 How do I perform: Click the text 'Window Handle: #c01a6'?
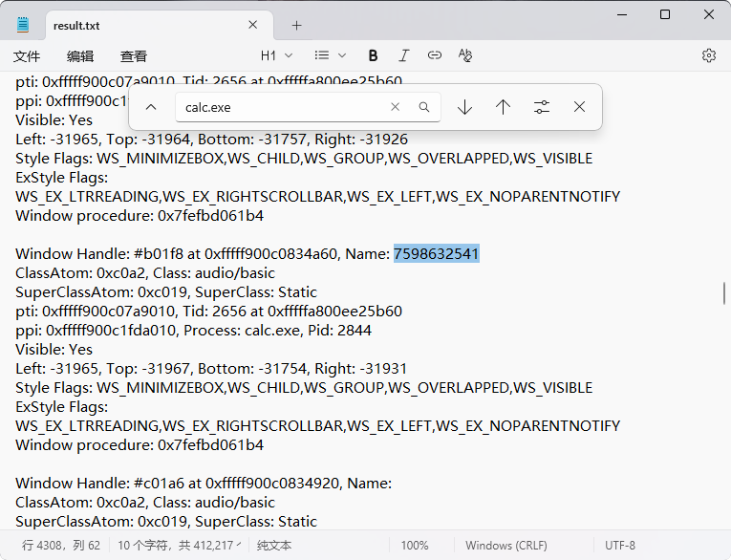(99, 483)
